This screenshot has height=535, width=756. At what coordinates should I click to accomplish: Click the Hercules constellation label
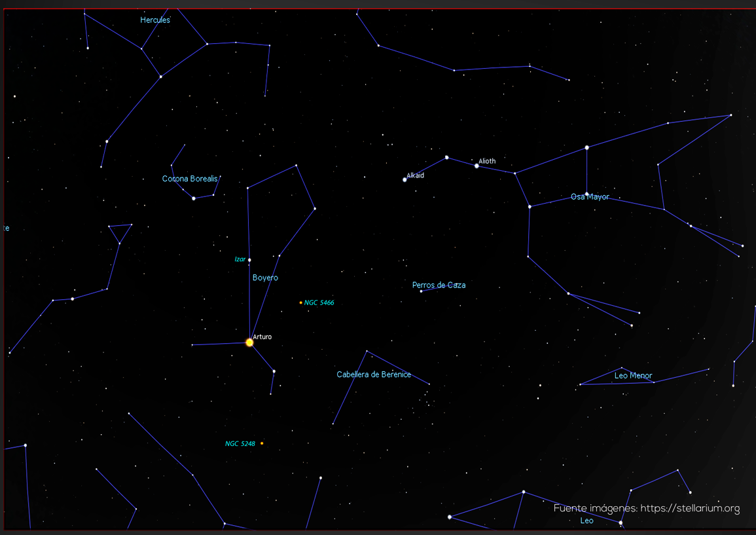pos(155,20)
